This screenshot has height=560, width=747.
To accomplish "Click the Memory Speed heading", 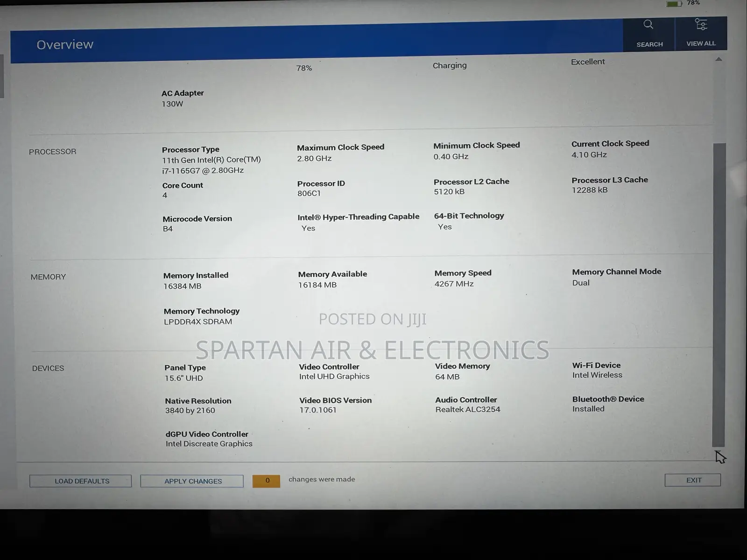I will tap(463, 273).
